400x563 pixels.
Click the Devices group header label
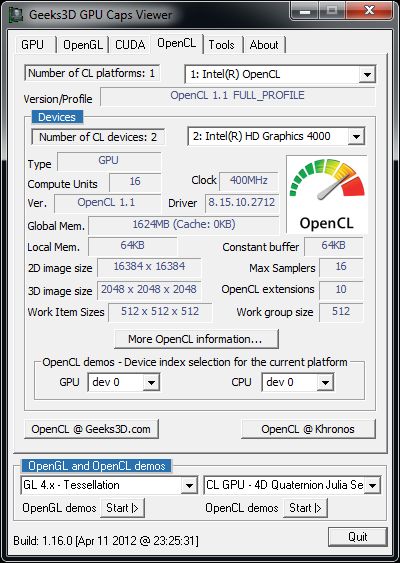coord(57,117)
